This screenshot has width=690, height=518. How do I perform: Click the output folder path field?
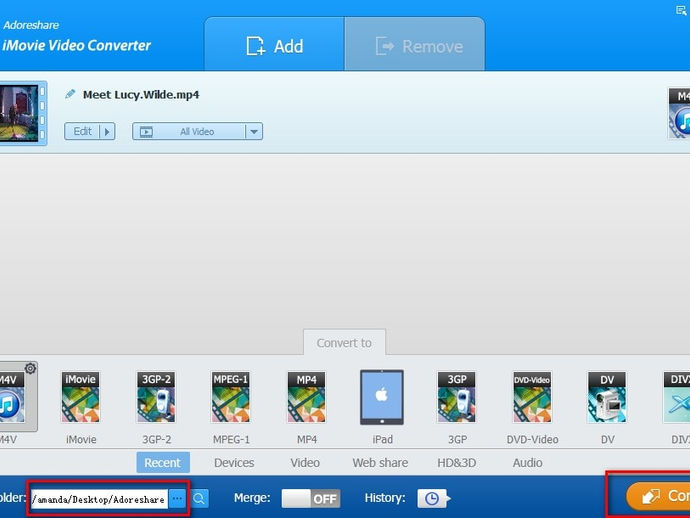click(x=99, y=499)
